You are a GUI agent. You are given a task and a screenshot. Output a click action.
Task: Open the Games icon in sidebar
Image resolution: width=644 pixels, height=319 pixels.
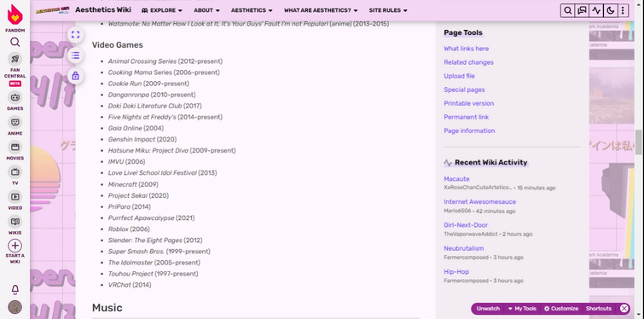click(x=15, y=97)
